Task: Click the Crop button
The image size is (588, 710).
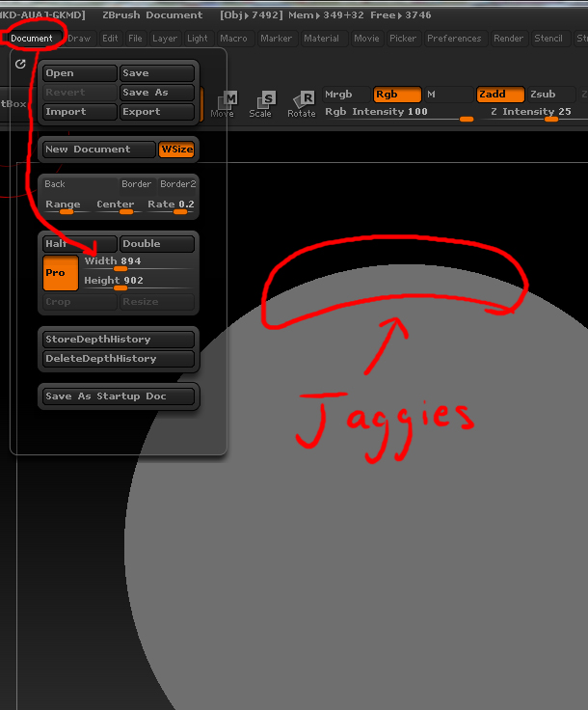Action: tap(80, 302)
